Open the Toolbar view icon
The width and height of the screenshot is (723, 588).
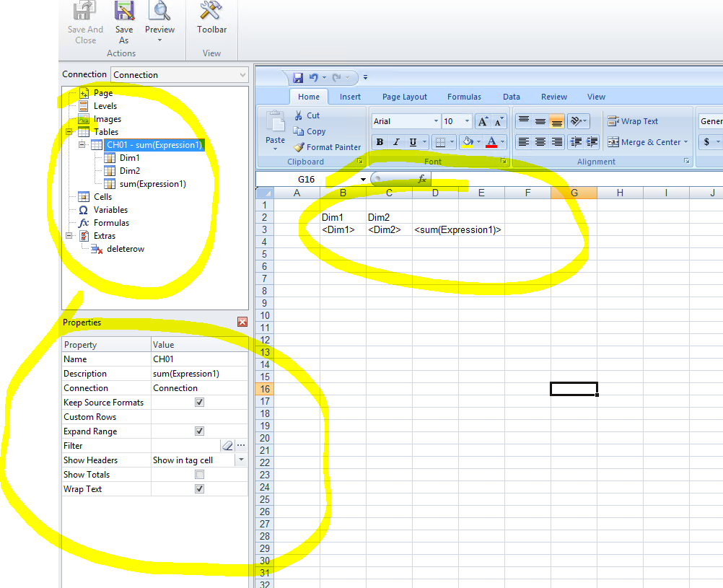coord(211,19)
